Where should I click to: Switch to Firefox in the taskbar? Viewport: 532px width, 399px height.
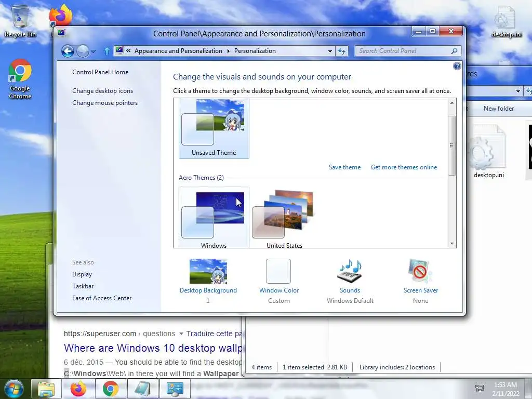pos(78,389)
